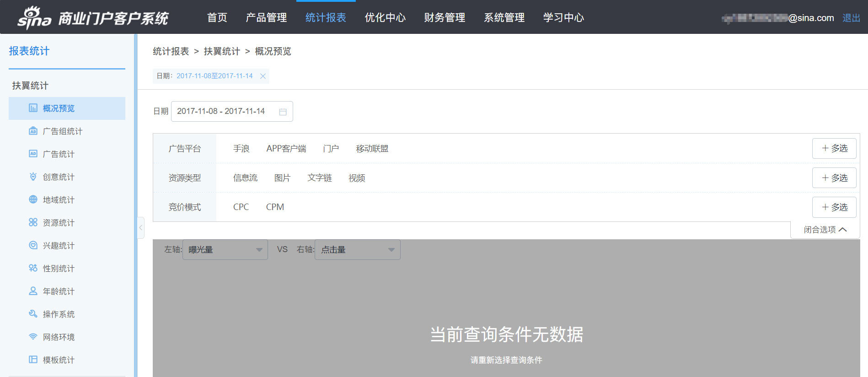Image resolution: width=868 pixels, height=377 pixels.
Task: Open 兴趣统计 sidebar item
Action: point(67,246)
